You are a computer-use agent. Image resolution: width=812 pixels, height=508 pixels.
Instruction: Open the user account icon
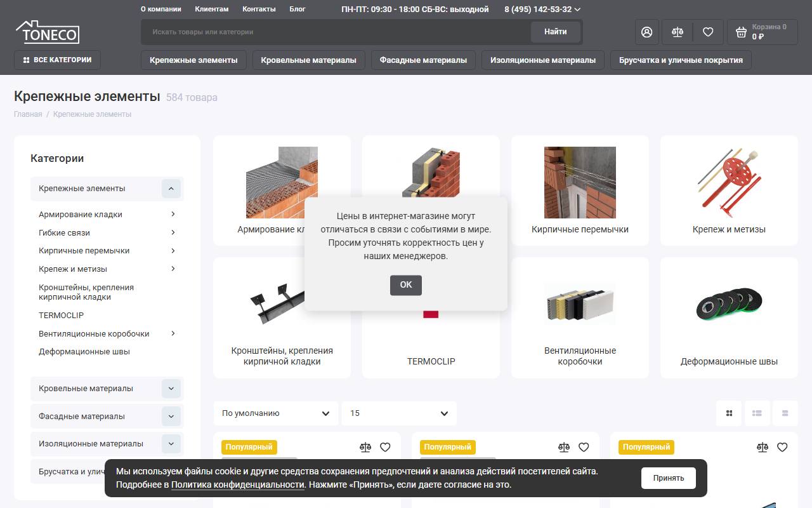pos(646,32)
